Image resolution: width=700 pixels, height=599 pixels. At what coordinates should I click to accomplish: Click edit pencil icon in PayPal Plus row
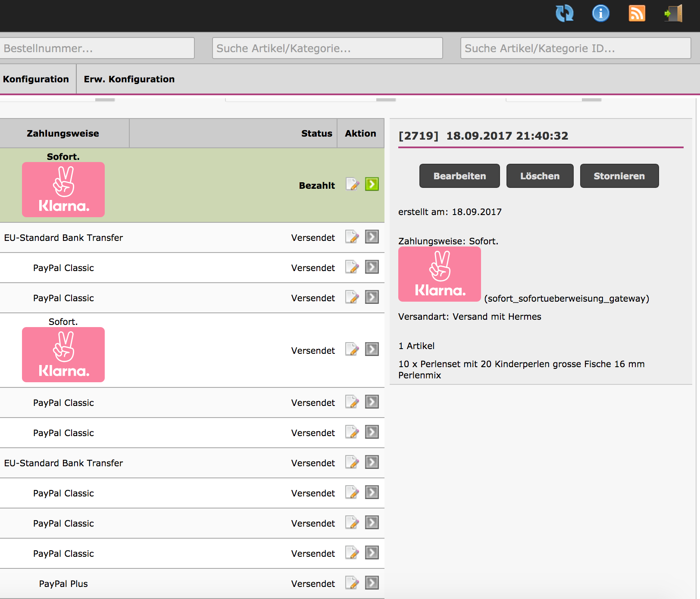tap(352, 583)
